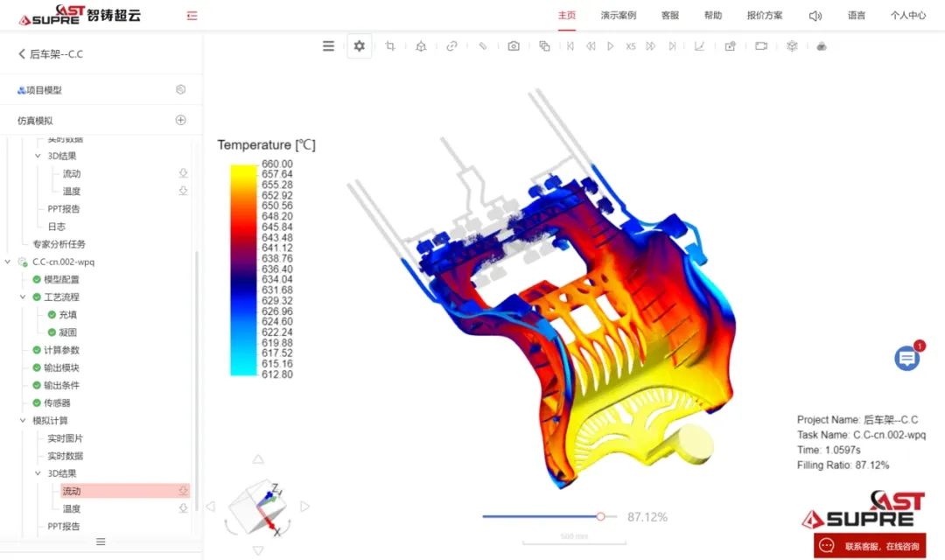The width and height of the screenshot is (945, 560).
Task: Collapse the C.C-cn.002-wpq tree node
Action: [x=9, y=262]
